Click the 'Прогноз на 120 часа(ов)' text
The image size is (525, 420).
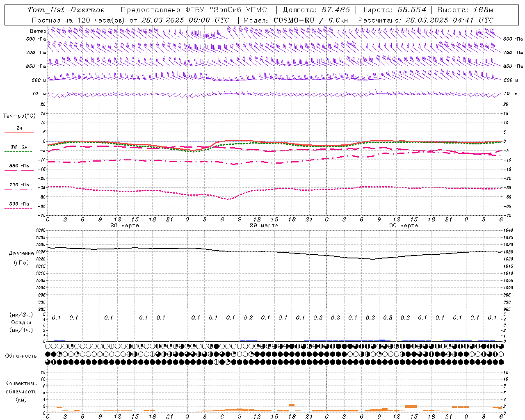79,20
